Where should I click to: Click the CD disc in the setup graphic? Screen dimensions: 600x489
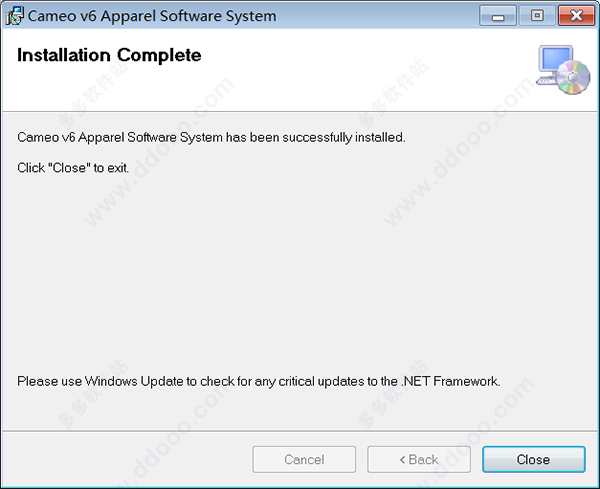coord(573,78)
